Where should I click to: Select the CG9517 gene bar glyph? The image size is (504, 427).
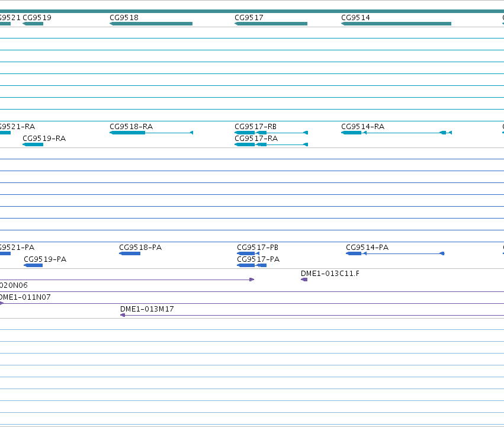click(x=271, y=24)
